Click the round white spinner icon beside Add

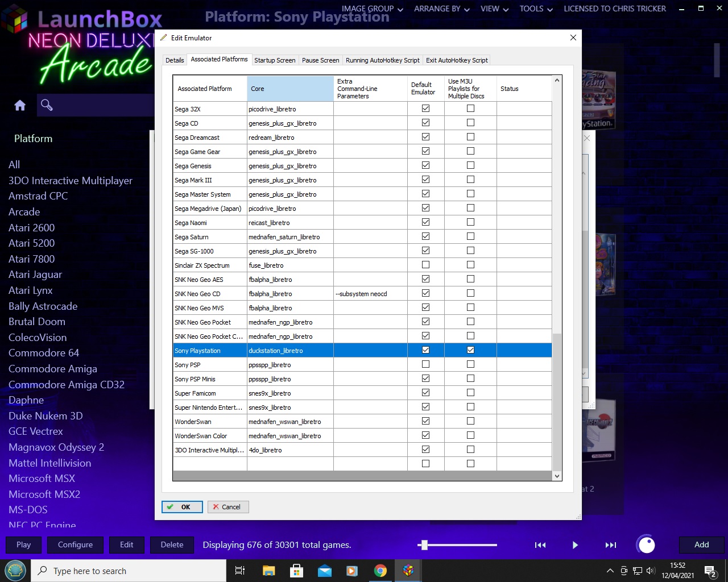646,544
